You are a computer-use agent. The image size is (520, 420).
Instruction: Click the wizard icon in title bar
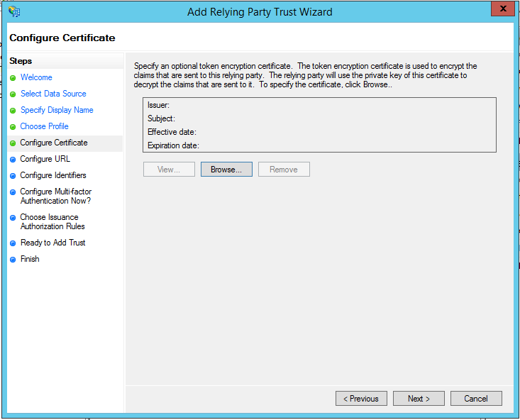(14, 11)
